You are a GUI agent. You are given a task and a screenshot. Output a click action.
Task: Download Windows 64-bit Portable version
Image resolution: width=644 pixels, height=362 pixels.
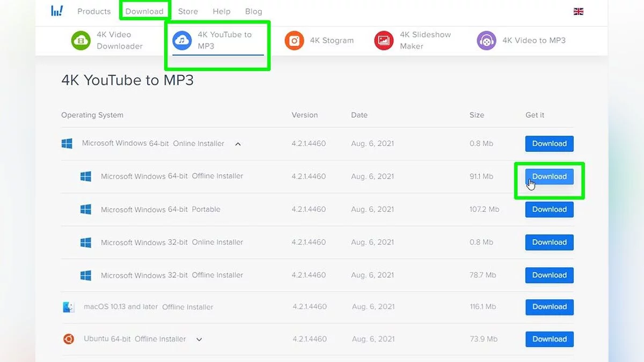pos(550,210)
